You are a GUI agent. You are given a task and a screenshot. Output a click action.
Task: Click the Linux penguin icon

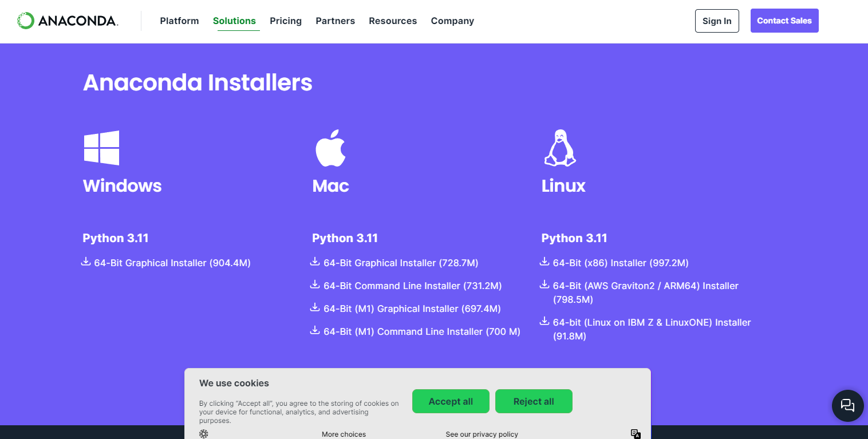559,148
